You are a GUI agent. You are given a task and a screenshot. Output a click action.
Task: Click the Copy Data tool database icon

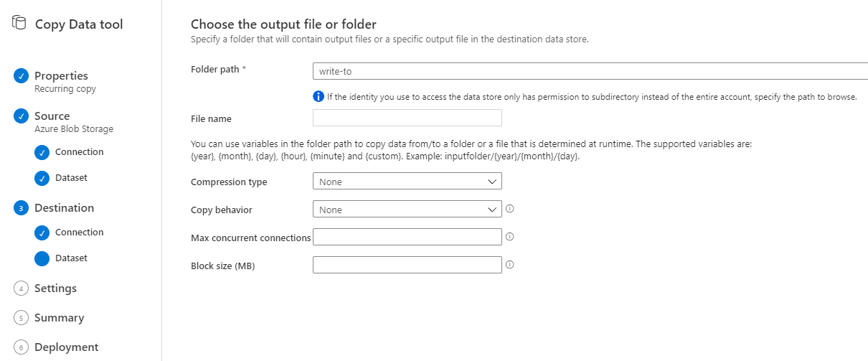pyautogui.click(x=19, y=24)
